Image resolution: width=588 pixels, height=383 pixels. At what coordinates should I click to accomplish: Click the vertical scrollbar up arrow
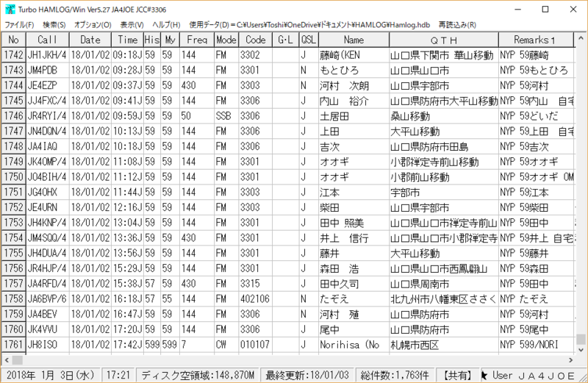(581, 38)
